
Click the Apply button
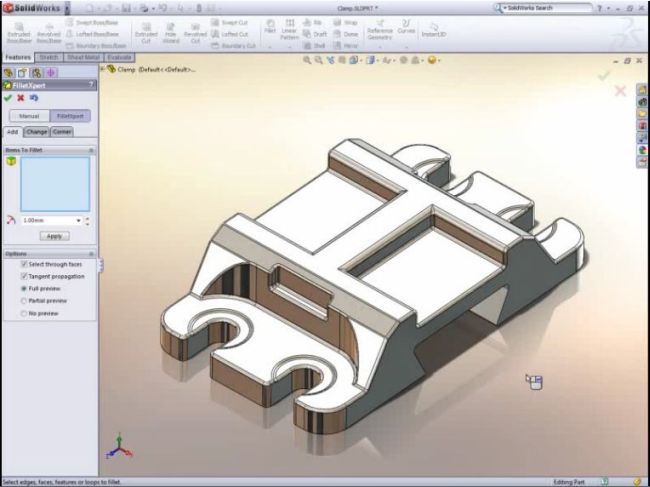[54, 236]
